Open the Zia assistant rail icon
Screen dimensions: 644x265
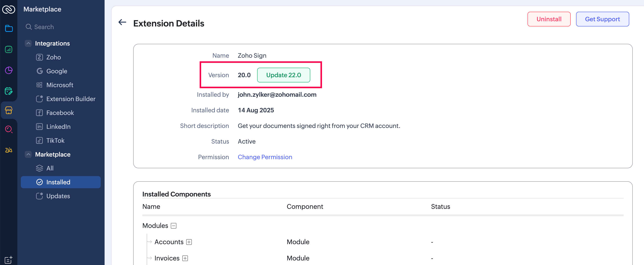click(x=9, y=150)
